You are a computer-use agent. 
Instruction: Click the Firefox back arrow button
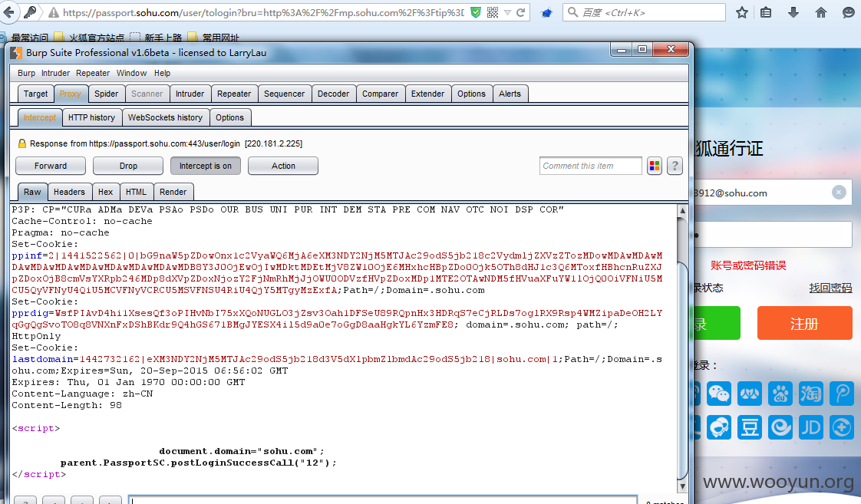[x=8, y=12]
